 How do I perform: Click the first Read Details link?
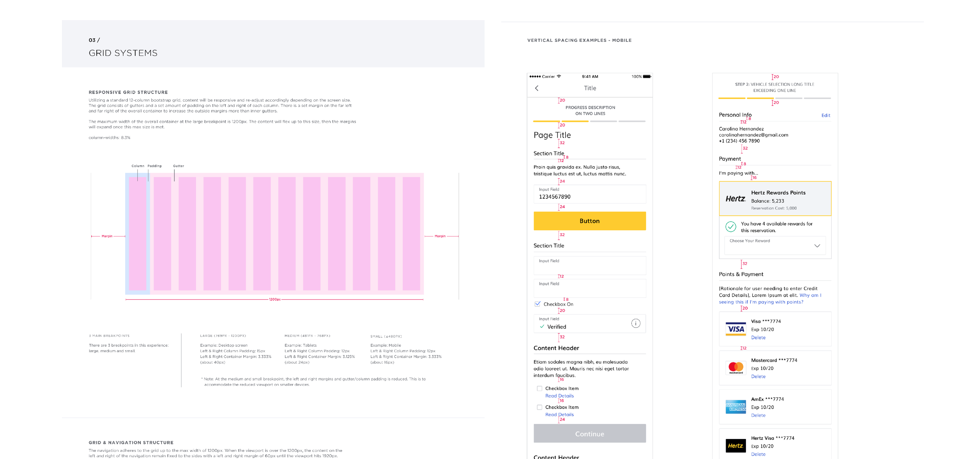pos(559,396)
